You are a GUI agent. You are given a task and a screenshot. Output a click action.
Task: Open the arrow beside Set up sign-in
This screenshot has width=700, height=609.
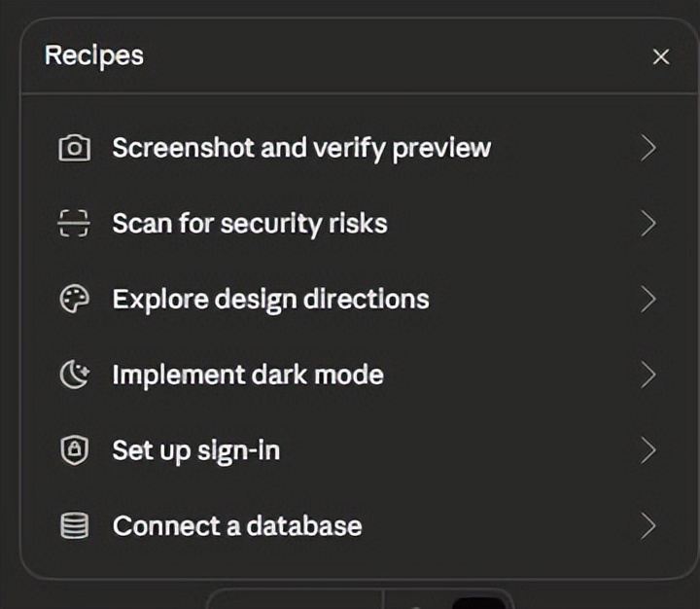(x=648, y=450)
